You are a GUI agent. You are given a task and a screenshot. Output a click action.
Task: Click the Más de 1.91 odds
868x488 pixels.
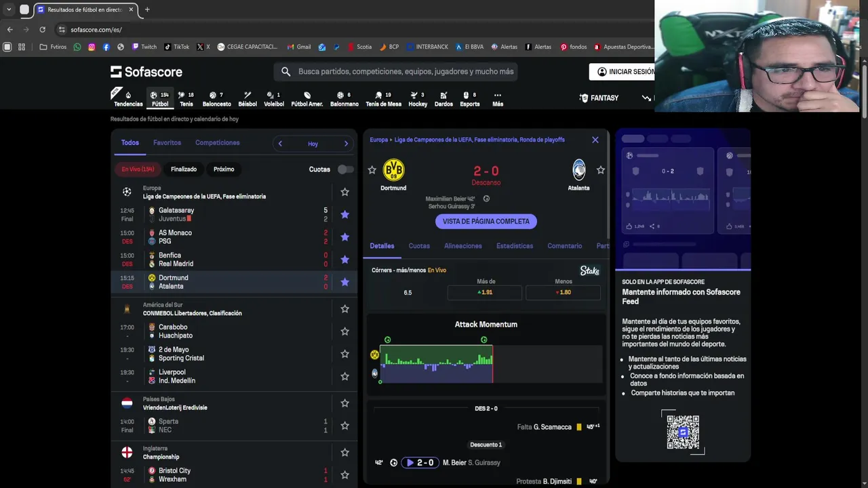click(485, 293)
